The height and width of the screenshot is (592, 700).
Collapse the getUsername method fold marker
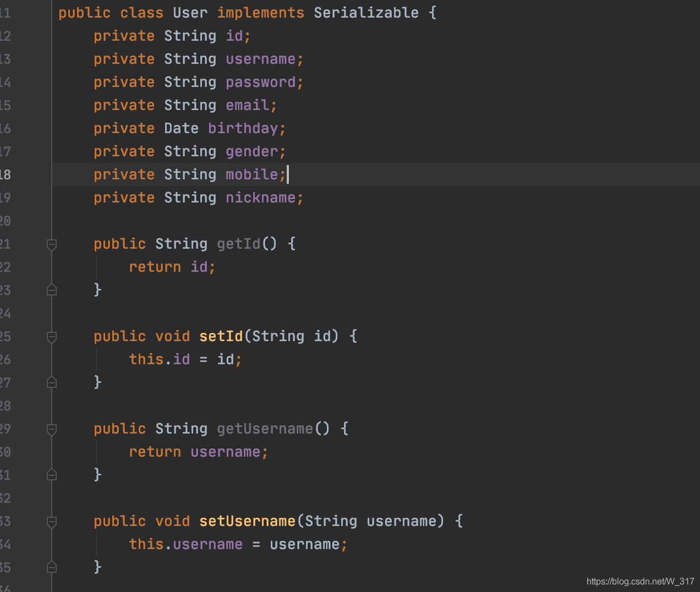pyautogui.click(x=52, y=430)
